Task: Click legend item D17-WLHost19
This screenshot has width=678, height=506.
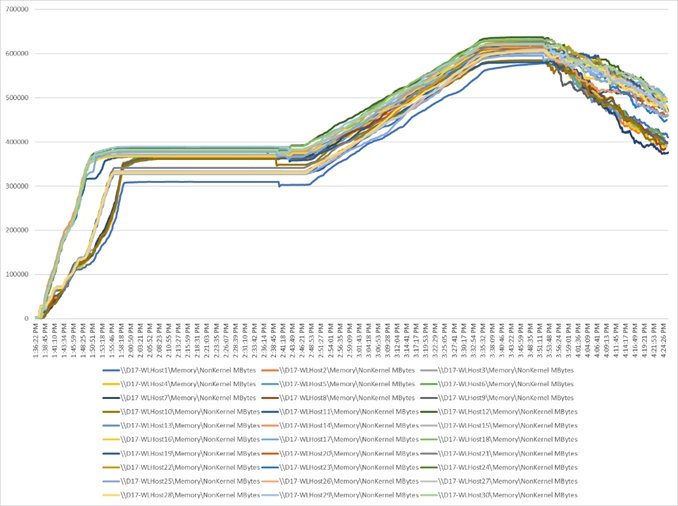Action: click(x=181, y=454)
